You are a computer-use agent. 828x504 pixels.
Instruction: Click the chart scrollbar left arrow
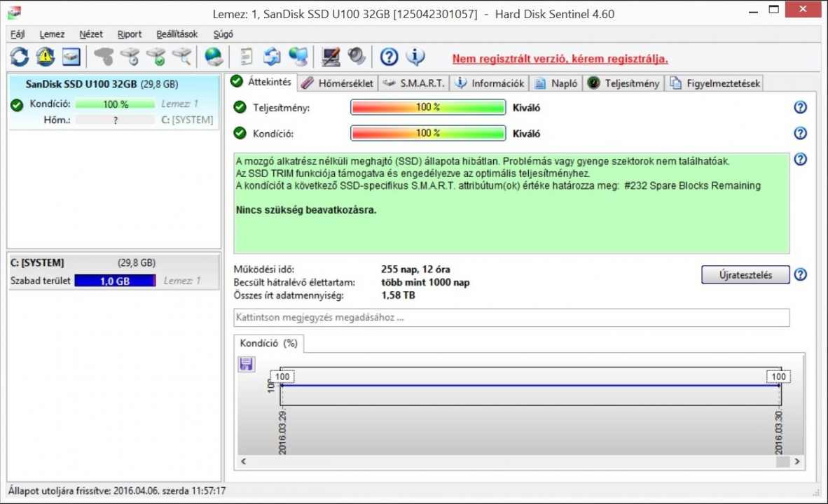[x=244, y=461]
